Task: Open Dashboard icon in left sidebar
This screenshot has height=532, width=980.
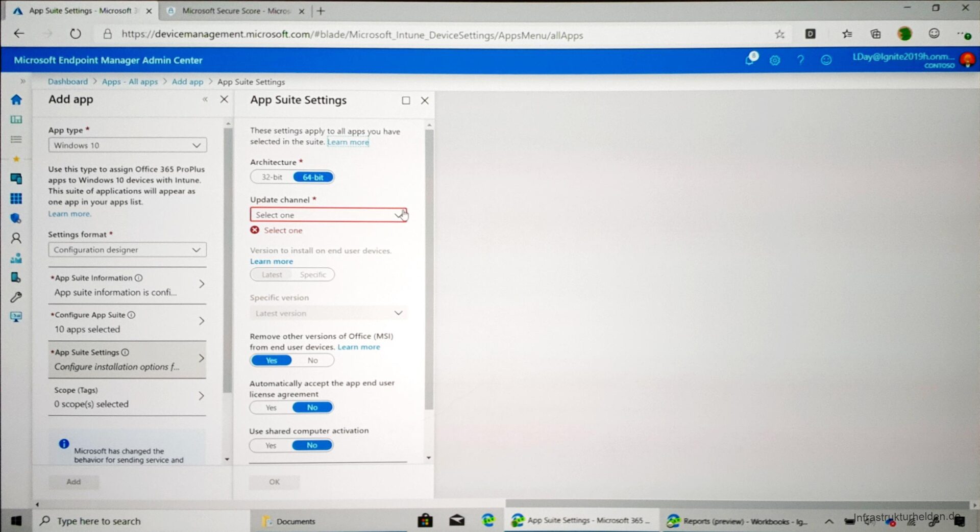Action: click(x=16, y=119)
